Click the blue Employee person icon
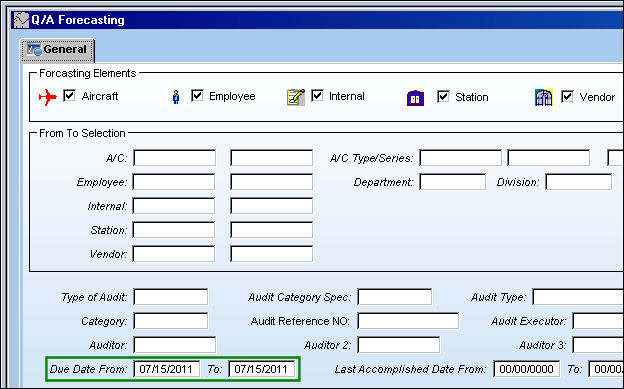This screenshot has width=624, height=389. pyautogui.click(x=176, y=97)
